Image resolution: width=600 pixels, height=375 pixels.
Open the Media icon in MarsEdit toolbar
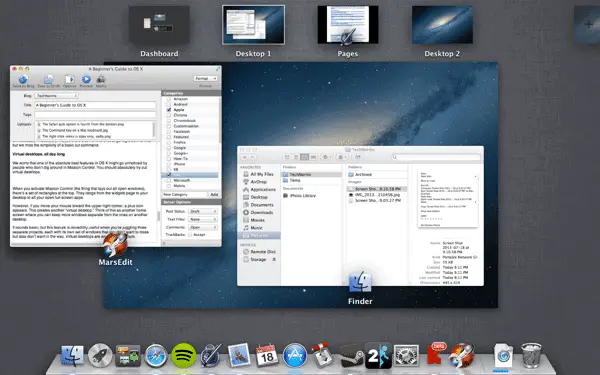tap(101, 79)
